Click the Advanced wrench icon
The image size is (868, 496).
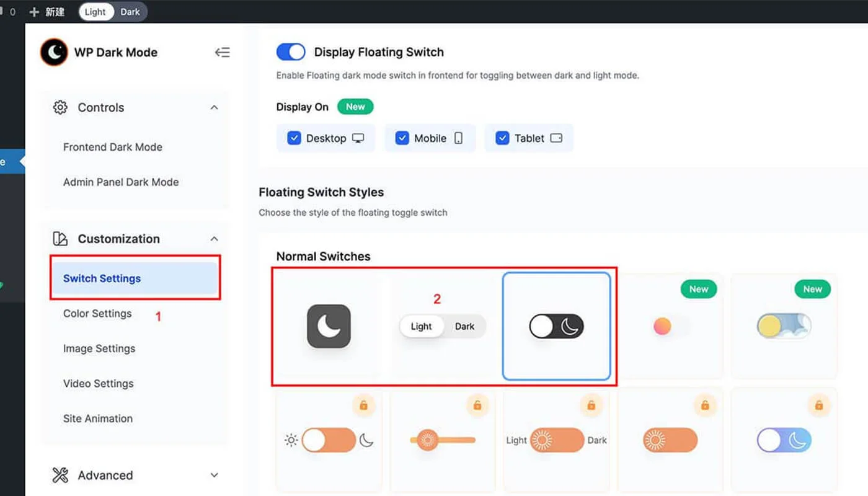(60, 475)
